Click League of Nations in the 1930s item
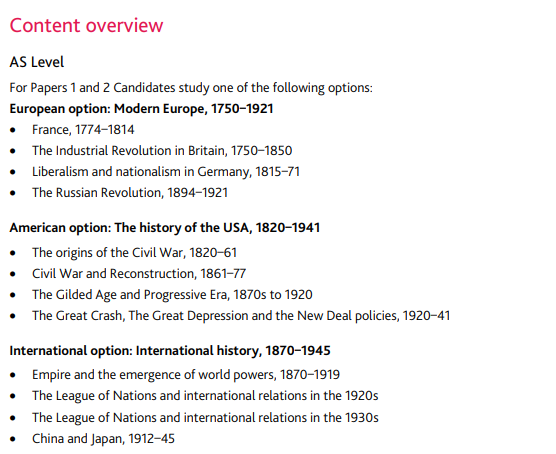 [205, 418]
